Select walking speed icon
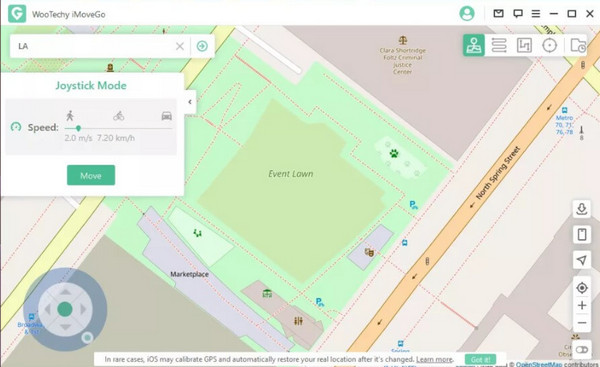Screen dimensions: 600x367 [70, 115]
